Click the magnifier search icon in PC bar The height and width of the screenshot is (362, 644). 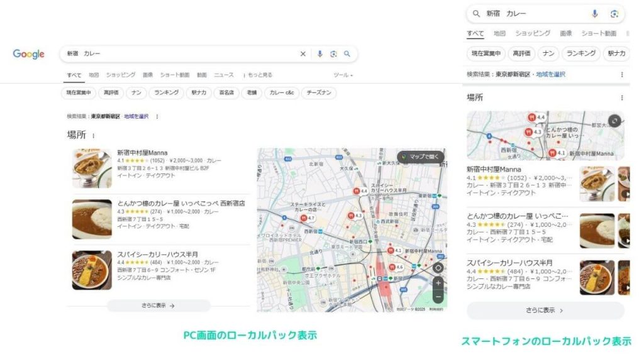[x=347, y=54]
